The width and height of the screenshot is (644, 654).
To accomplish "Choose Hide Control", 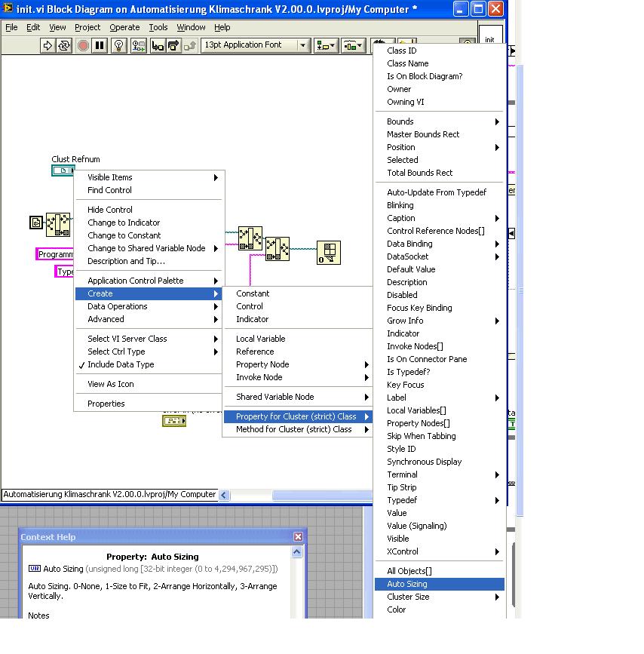I will (x=149, y=210).
